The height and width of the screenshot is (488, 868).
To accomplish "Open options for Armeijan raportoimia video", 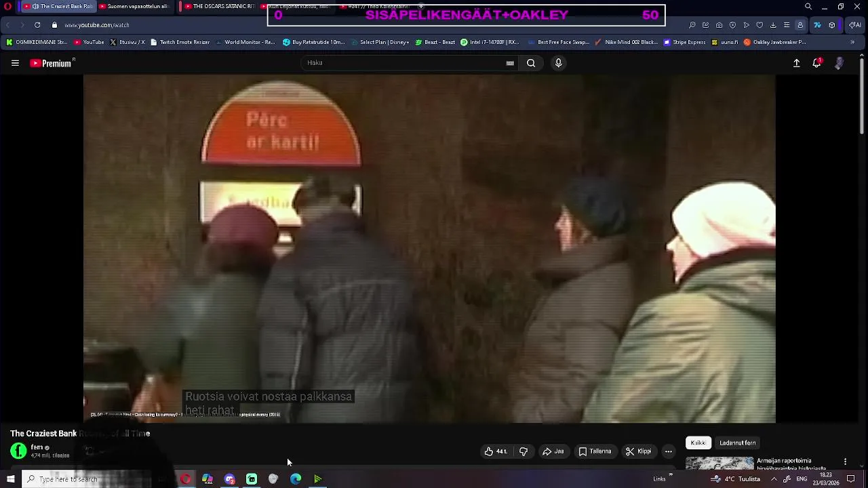I will pyautogui.click(x=845, y=462).
